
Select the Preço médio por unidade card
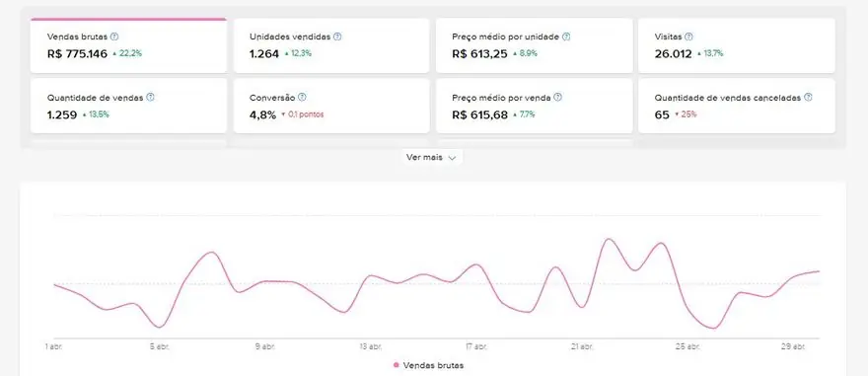[x=535, y=45]
